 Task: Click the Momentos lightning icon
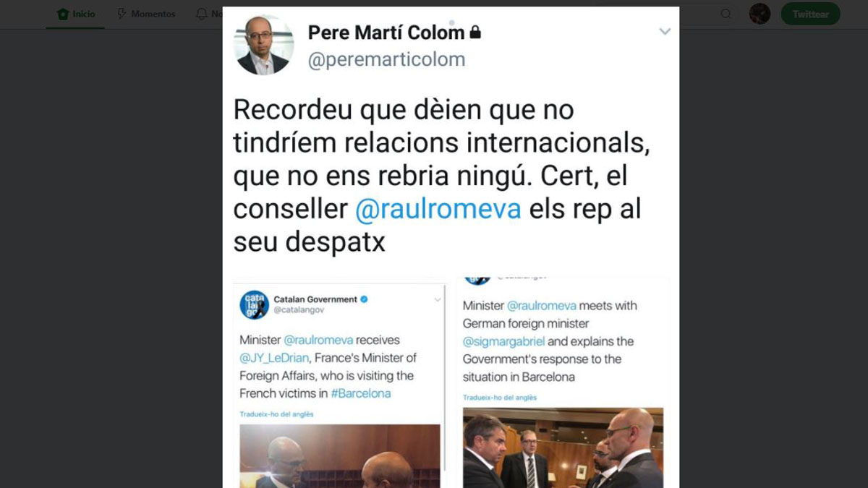122,14
